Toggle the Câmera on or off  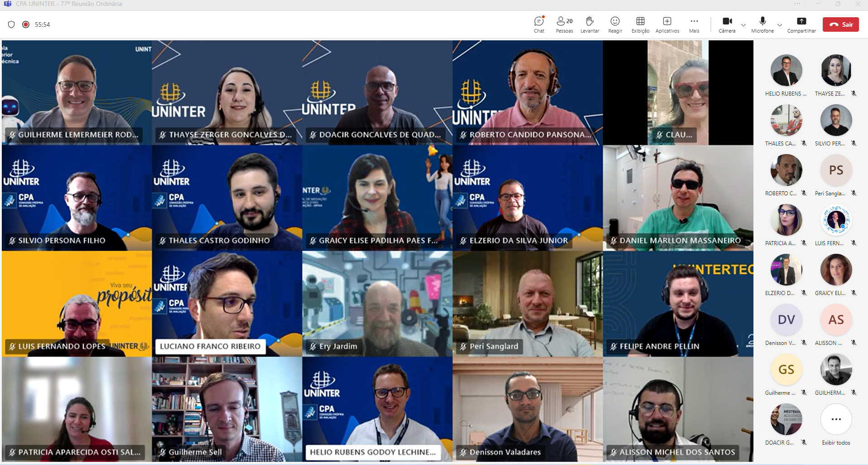click(x=727, y=24)
